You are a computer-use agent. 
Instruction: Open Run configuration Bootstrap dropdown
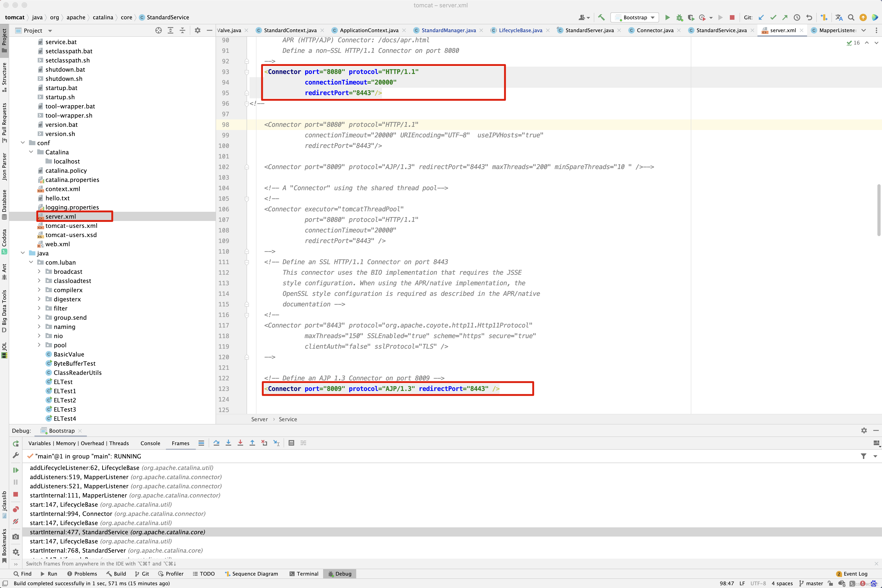coord(635,17)
